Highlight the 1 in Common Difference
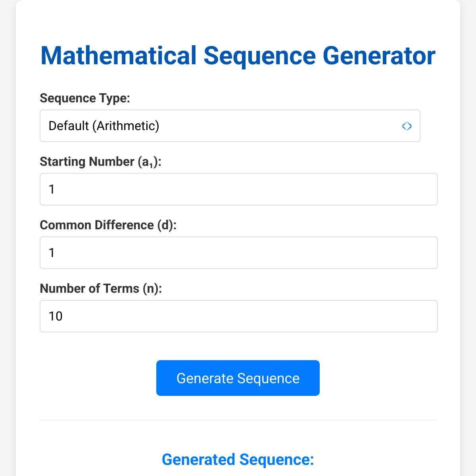Image resolution: width=476 pixels, height=476 pixels. point(52,253)
